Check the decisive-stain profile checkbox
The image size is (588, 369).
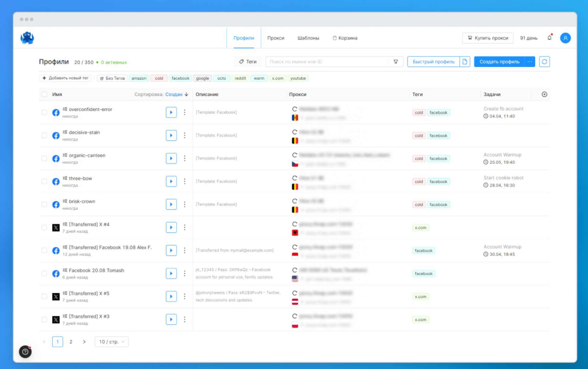tap(44, 135)
